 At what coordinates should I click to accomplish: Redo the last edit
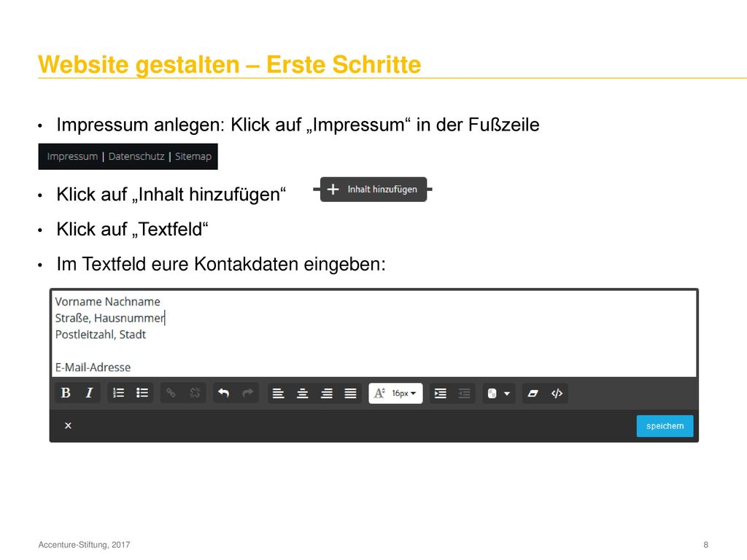click(248, 393)
